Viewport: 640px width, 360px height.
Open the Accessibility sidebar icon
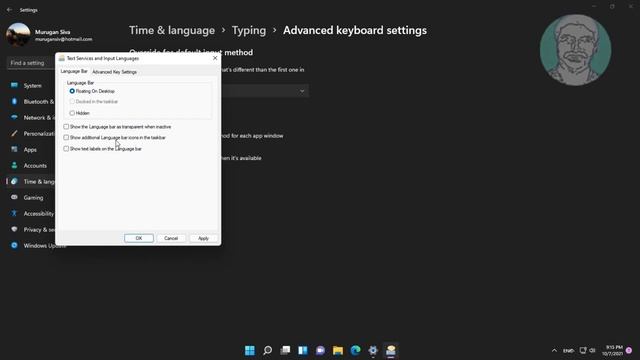[x=14, y=213]
